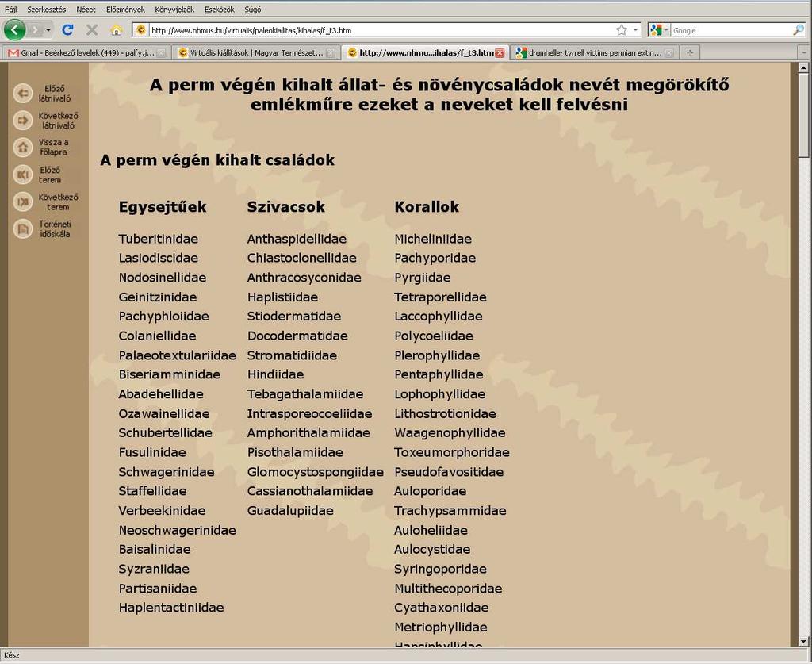Click the Következő látnivaló right-arrow icon
The height and width of the screenshot is (664, 812).
coord(22,120)
